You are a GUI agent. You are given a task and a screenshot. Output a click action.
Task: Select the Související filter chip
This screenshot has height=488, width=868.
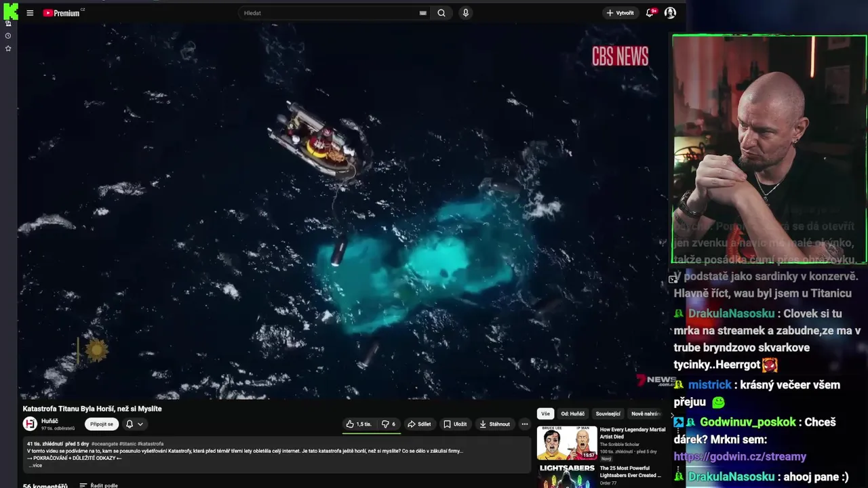608,413
